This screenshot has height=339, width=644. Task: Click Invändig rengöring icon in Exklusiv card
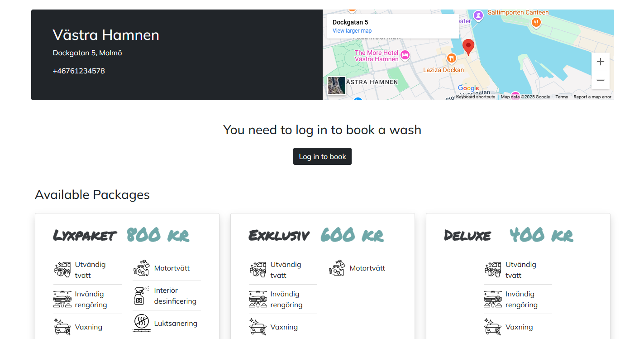pos(258,299)
